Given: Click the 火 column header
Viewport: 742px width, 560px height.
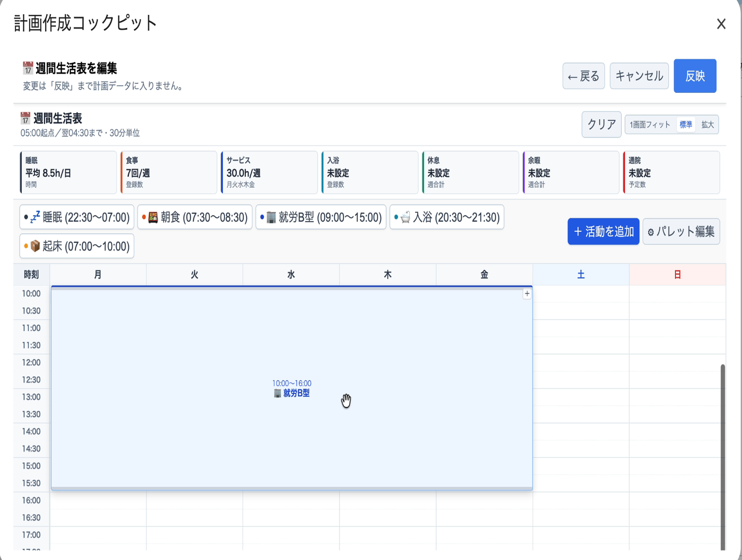Looking at the screenshot, I should pos(195,274).
